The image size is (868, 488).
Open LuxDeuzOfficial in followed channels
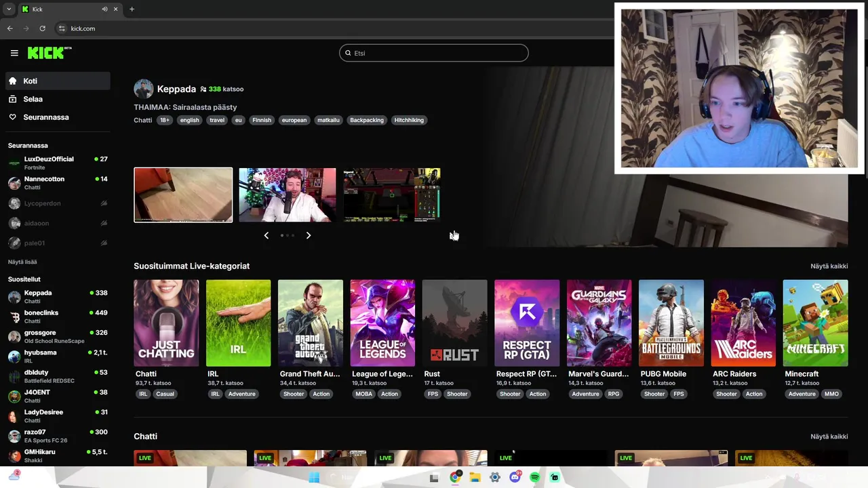coord(58,163)
